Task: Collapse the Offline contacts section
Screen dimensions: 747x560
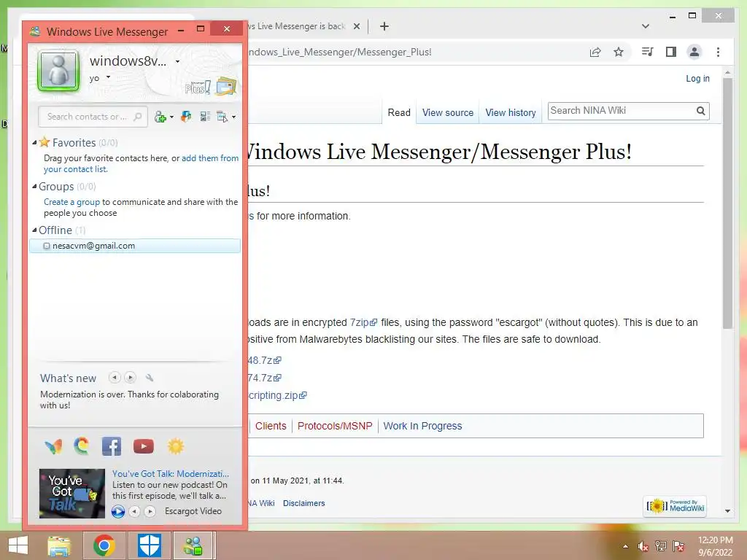Action: (34, 230)
